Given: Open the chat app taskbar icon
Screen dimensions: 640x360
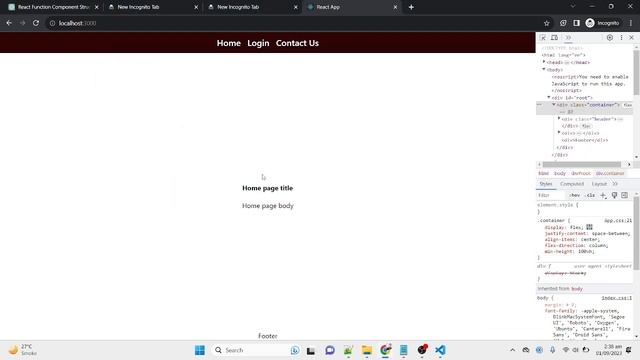Looking at the screenshot, I should [x=330, y=350].
